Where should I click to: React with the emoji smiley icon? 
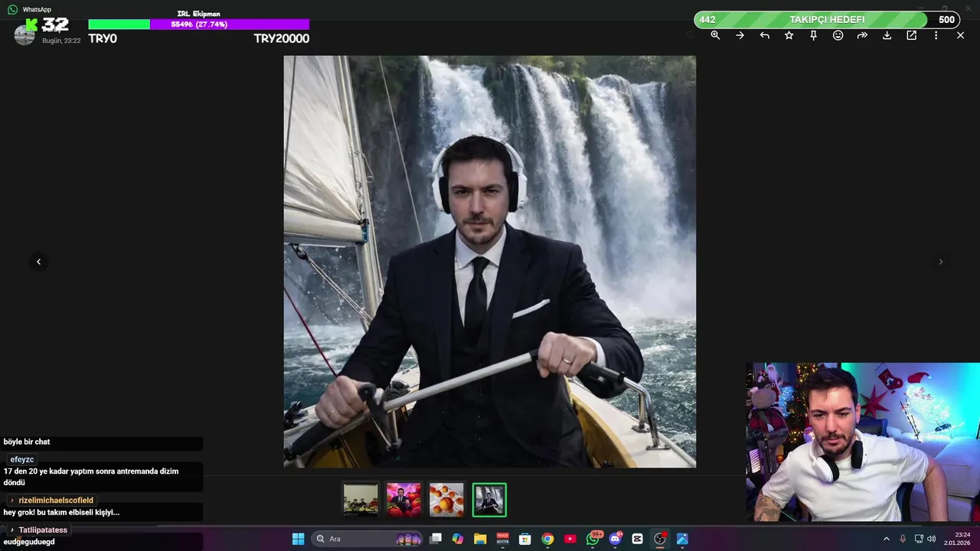click(838, 35)
